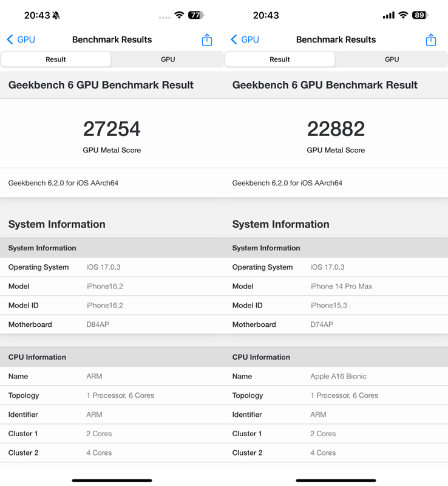Tap CPU Name value ARM on left phone
The image size is (448, 486).
[x=94, y=376]
